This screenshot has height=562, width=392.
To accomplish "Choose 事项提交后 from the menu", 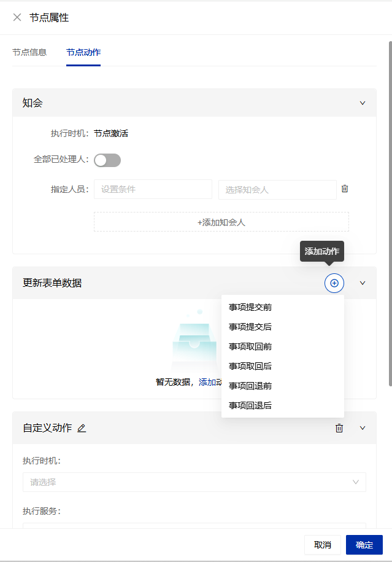I will click(250, 327).
